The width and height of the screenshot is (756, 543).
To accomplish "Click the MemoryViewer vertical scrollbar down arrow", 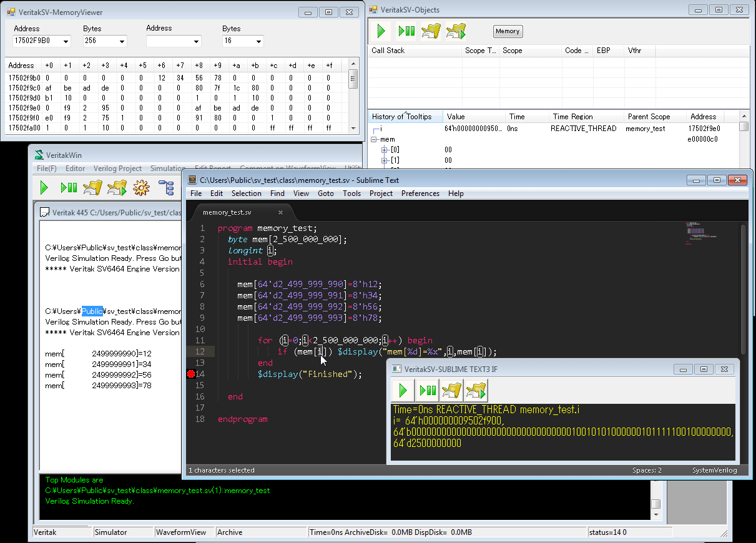I will coord(353,128).
